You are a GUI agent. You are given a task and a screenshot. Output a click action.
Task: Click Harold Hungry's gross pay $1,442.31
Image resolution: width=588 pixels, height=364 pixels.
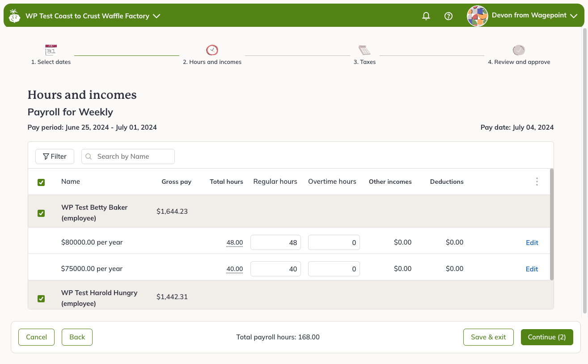(x=172, y=297)
